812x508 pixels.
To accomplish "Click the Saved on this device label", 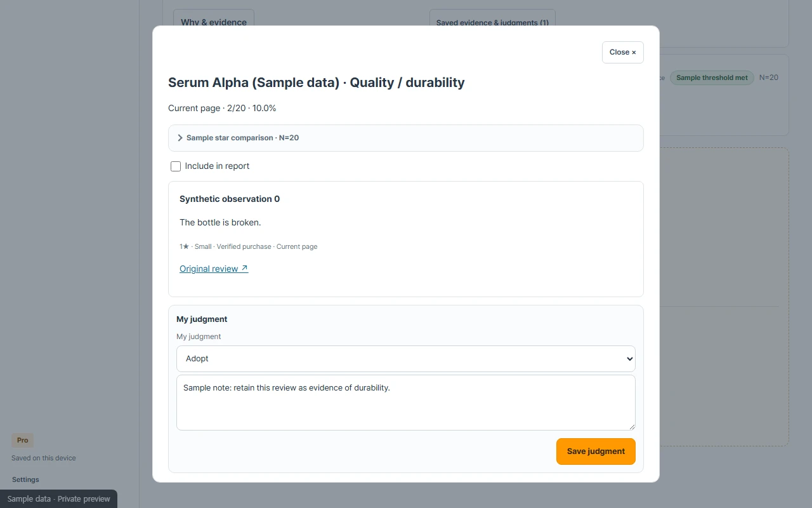I will pos(44,458).
